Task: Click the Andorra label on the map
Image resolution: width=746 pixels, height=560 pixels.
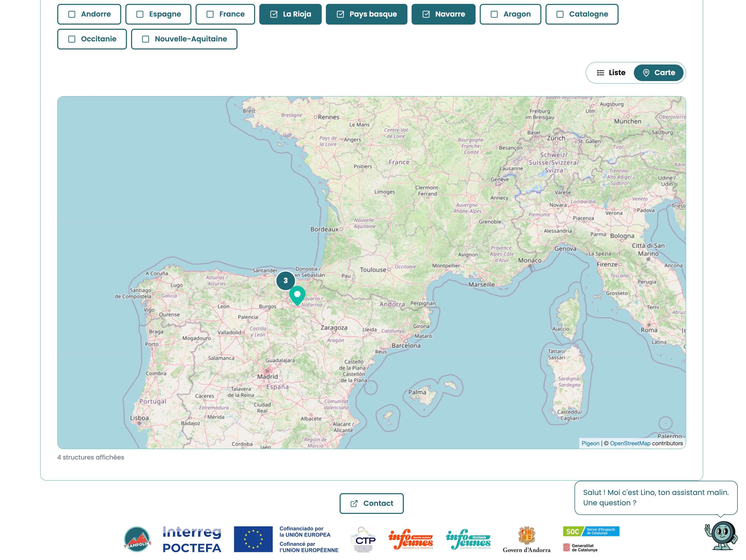Action: pos(392,304)
